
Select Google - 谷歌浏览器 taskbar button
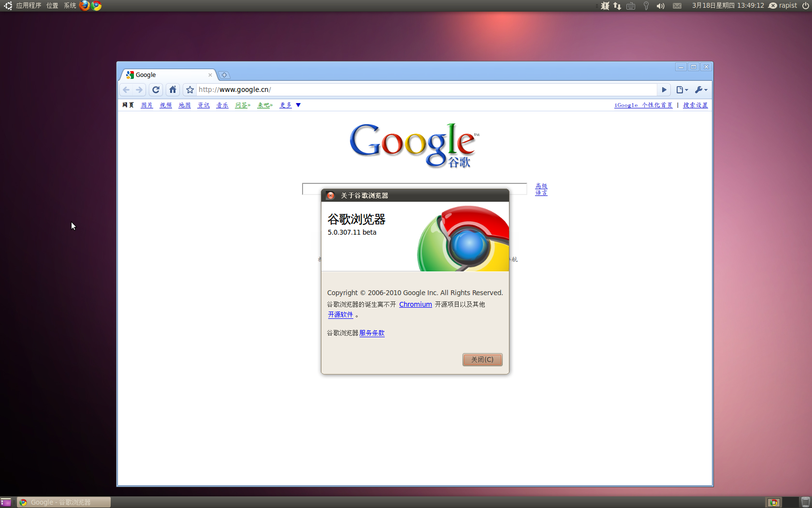pos(64,502)
